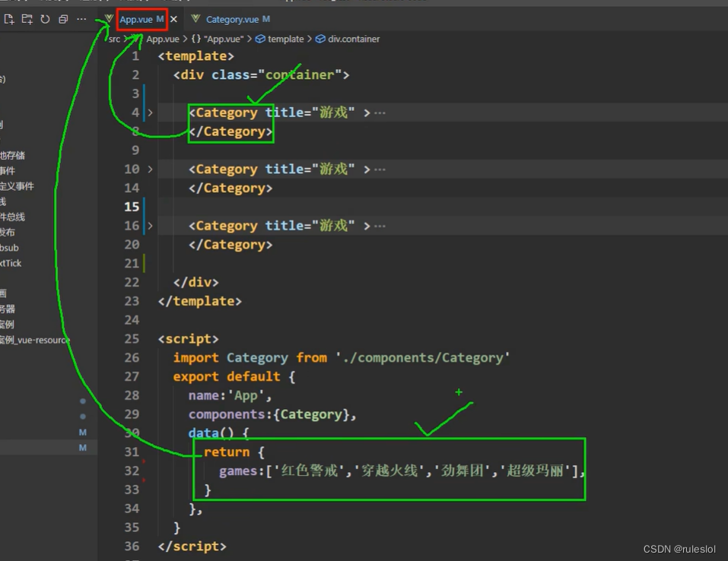Click the <script> opening tag on line 25
The height and width of the screenshot is (561, 728).
(188, 339)
